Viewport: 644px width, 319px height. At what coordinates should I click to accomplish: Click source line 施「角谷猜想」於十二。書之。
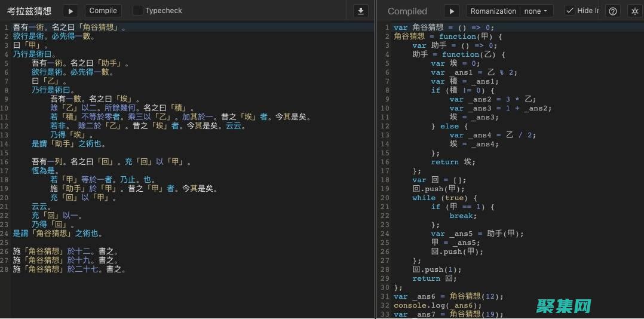(66, 251)
